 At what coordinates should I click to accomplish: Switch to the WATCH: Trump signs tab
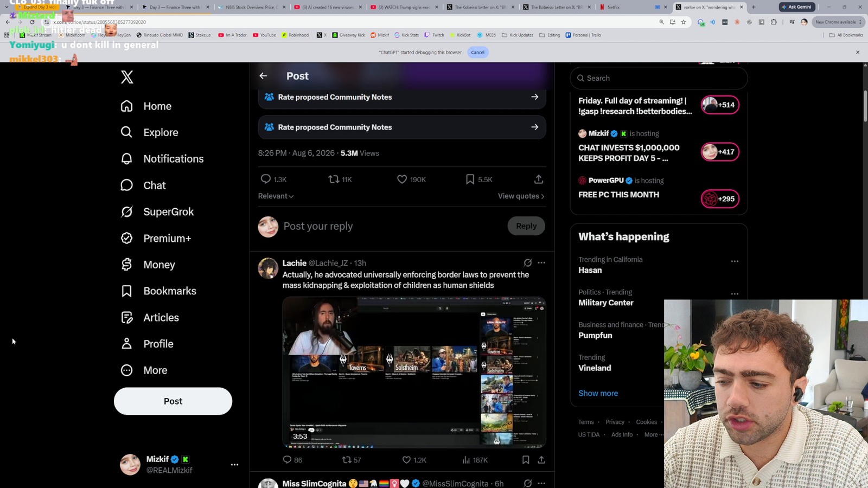[404, 7]
